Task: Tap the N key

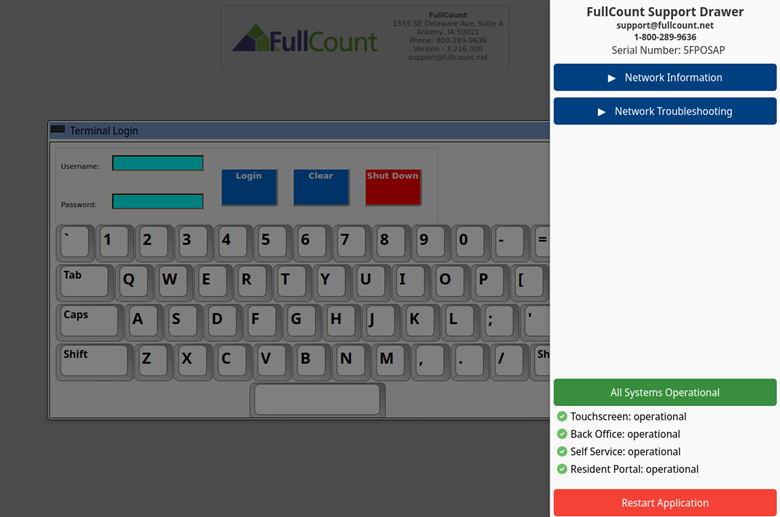Action: pyautogui.click(x=352, y=362)
